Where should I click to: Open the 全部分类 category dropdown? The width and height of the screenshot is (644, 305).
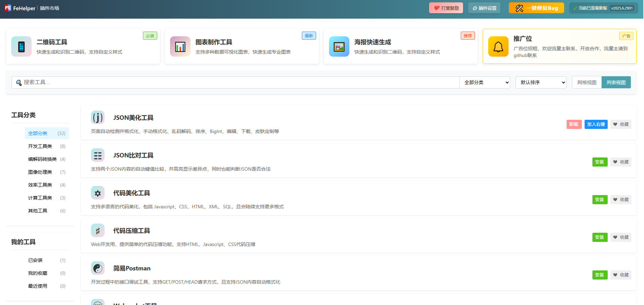(x=484, y=82)
